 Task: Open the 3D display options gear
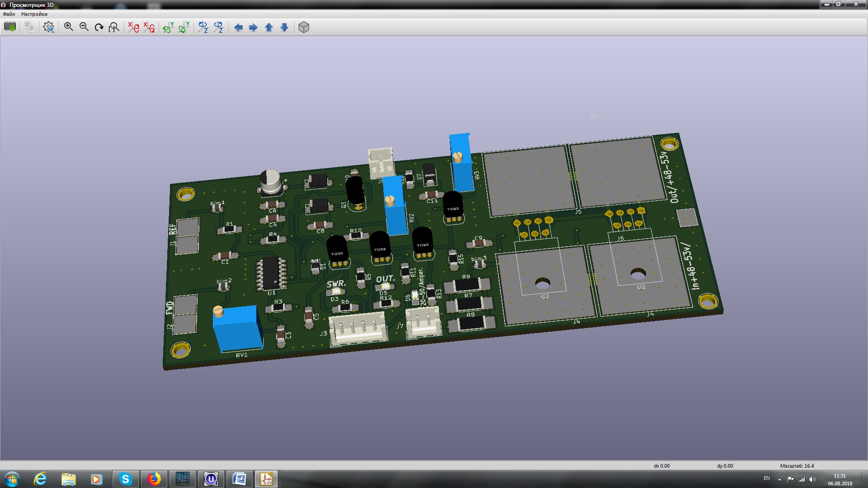49,27
